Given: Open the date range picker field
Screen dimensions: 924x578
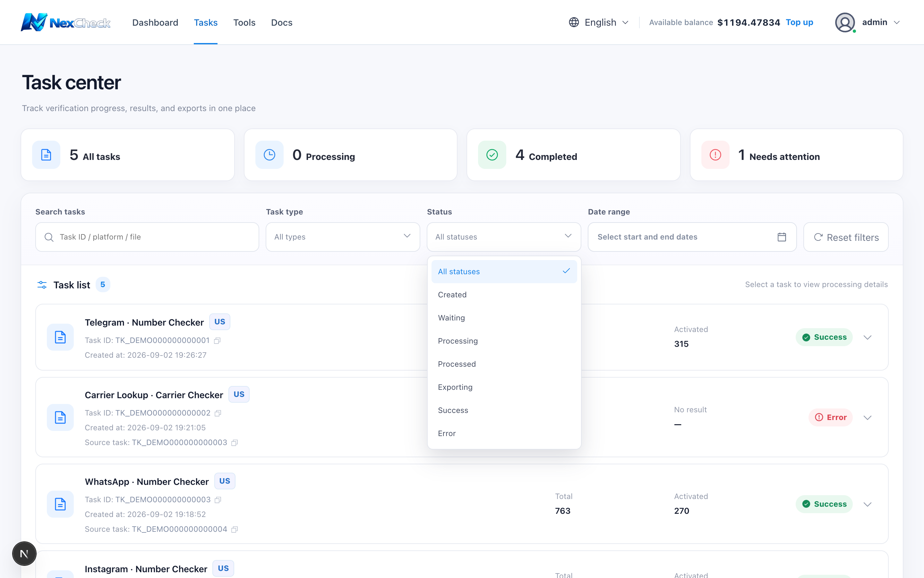Looking at the screenshot, I should (x=692, y=237).
